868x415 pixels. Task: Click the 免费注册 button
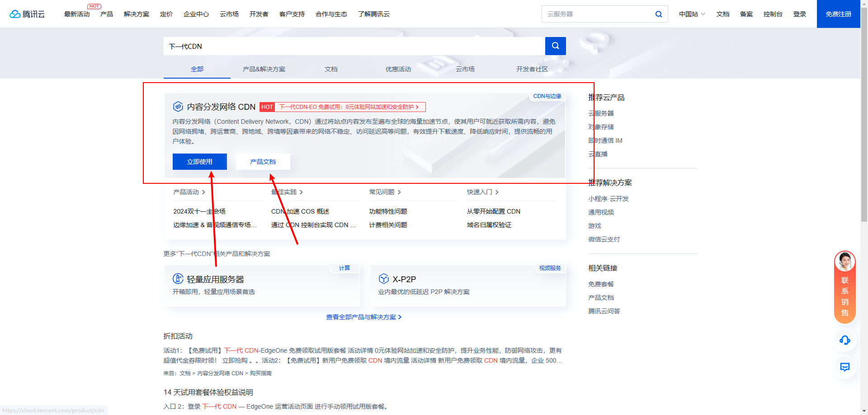pos(839,14)
